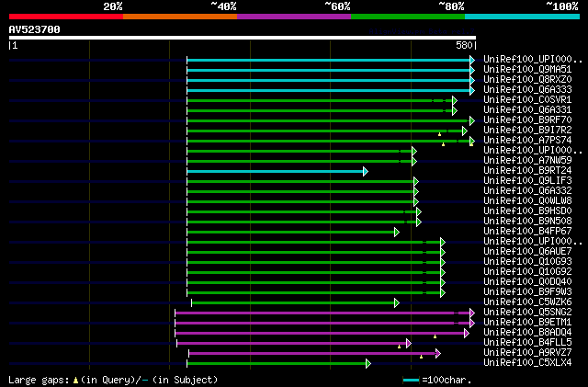Open the UniRef100_Q6A331 hit
This screenshot has height=387, width=588.
coord(527,110)
